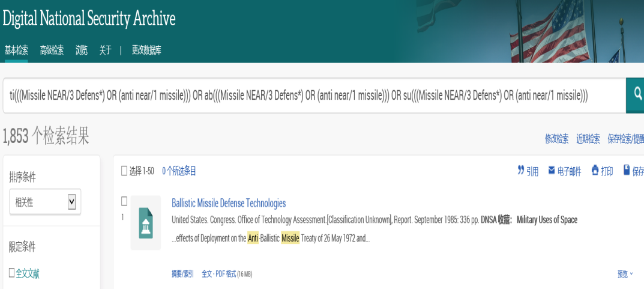
Task: Open the 相关性 sort order dropdown
Action: point(45,202)
